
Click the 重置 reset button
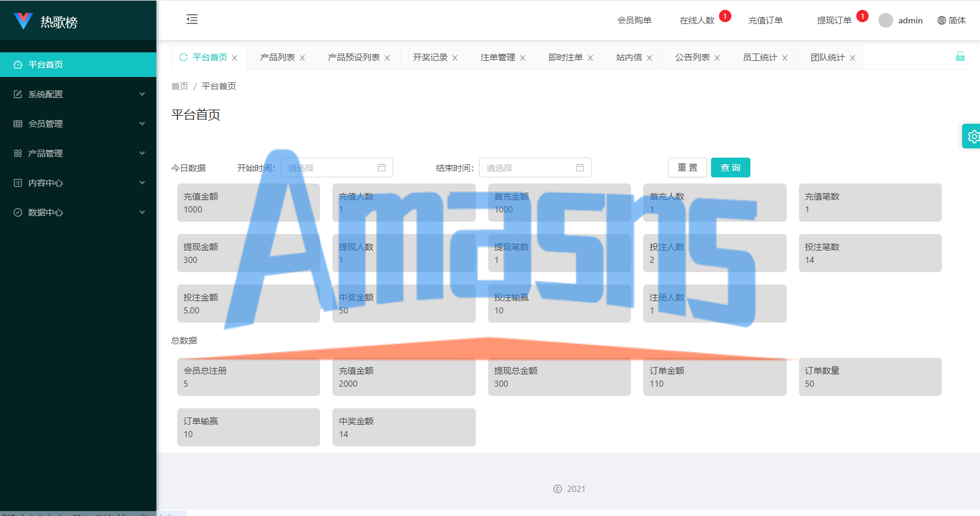[x=688, y=167]
